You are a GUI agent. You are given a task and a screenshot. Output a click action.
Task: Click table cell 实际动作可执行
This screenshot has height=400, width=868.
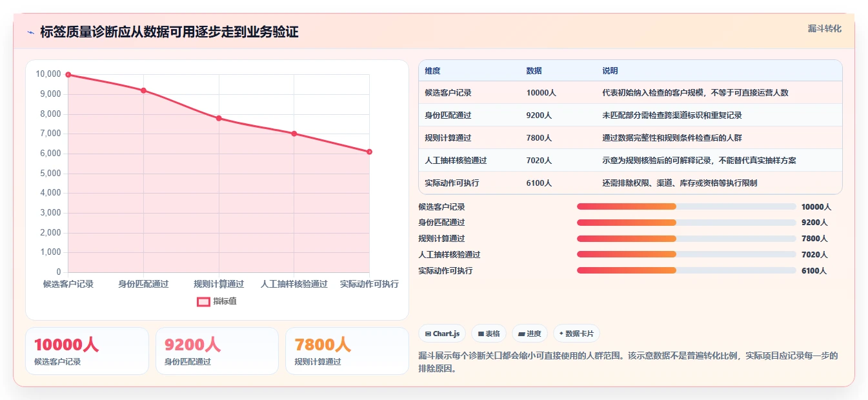click(452, 183)
